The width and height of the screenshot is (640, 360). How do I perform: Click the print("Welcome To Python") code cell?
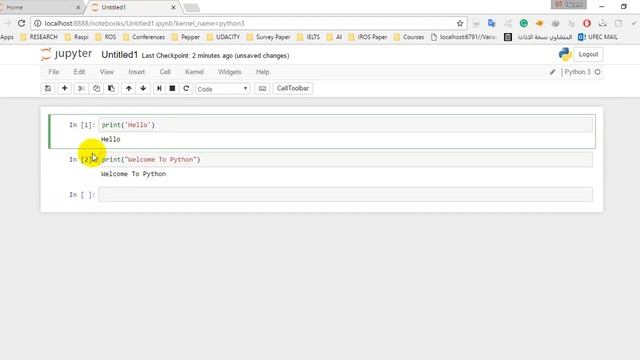click(345, 160)
